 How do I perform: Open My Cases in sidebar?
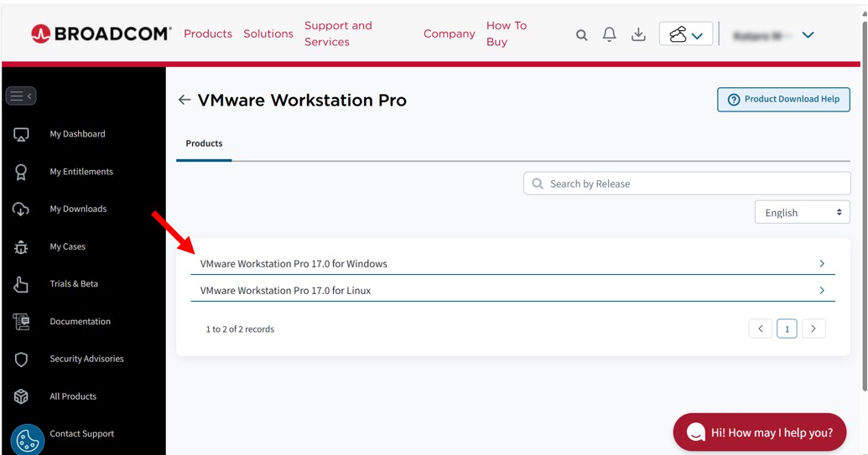pos(68,246)
